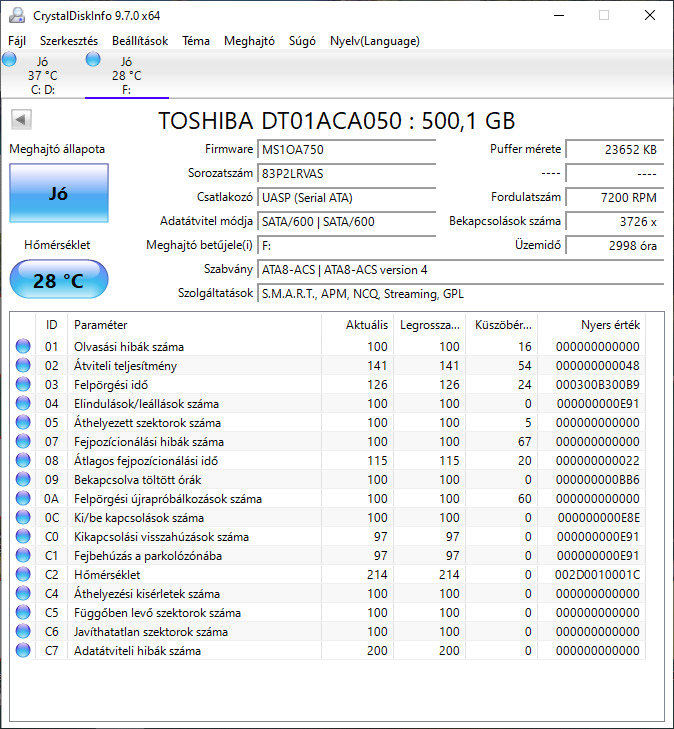674x729 pixels.
Task: Click the Legrossza... column header
Action: pyautogui.click(x=430, y=325)
